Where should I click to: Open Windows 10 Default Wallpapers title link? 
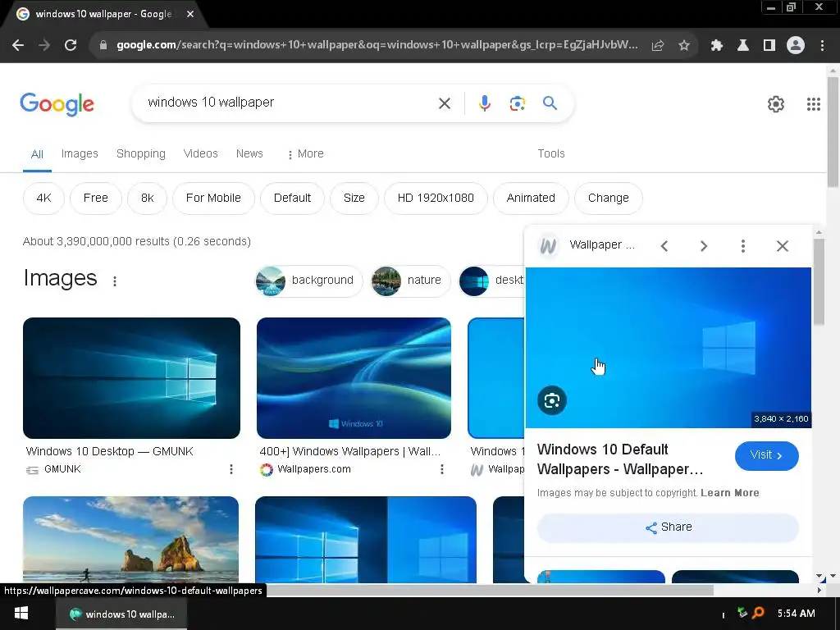(x=620, y=459)
